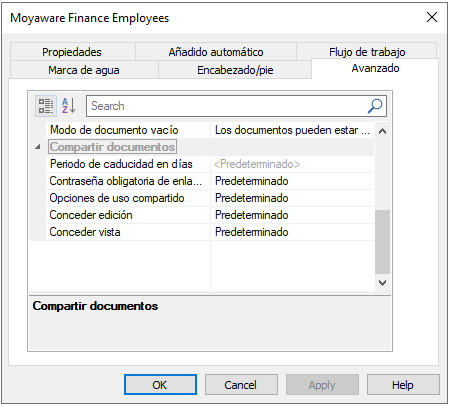Open the Propiedades tab
Image resolution: width=449 pixels, height=406 pixels.
(x=72, y=52)
